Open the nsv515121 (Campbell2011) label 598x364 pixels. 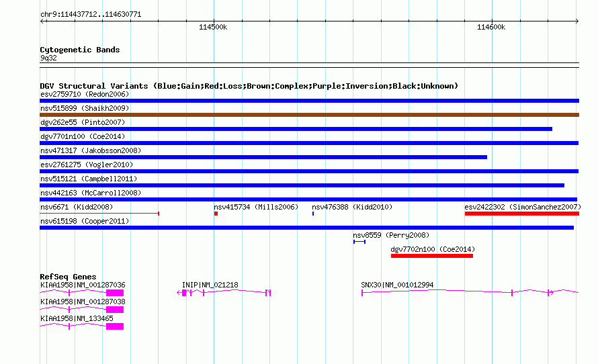point(89,179)
